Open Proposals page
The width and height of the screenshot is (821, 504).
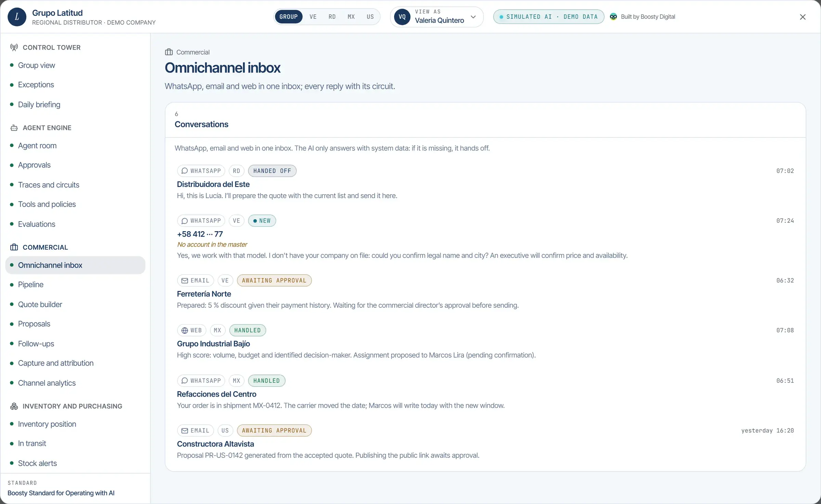[x=75, y=324]
